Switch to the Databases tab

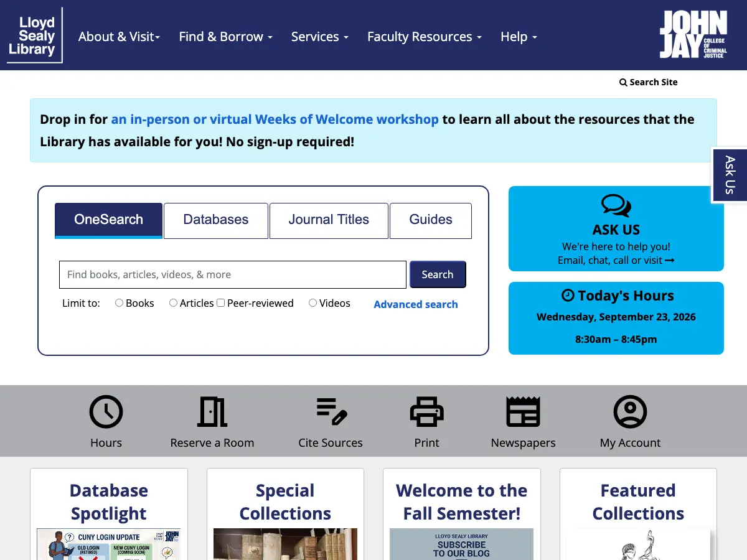(x=216, y=220)
